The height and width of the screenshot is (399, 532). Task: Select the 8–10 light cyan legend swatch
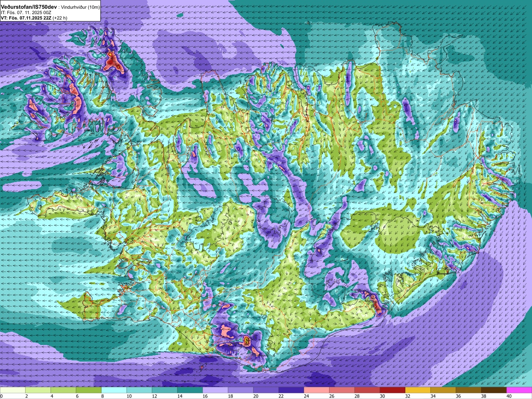point(114,390)
